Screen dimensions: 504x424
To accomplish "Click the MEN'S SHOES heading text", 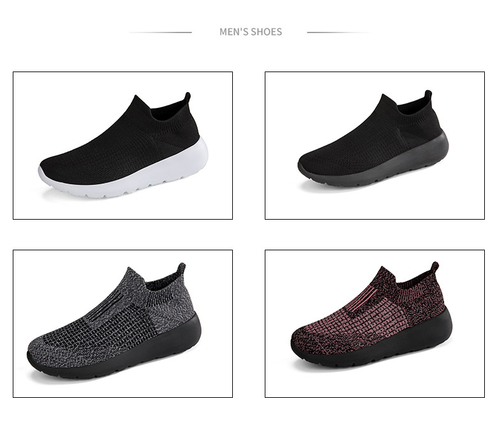I will click(251, 32).
